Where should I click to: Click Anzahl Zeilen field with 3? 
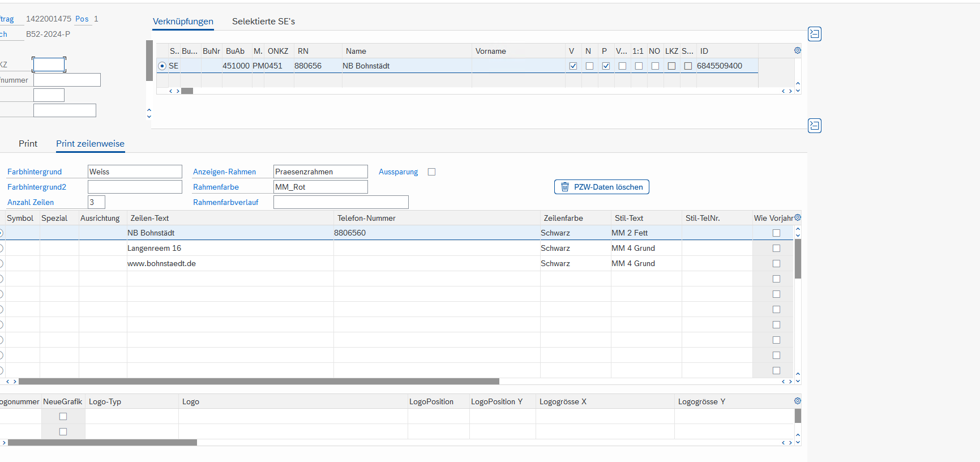(x=96, y=202)
